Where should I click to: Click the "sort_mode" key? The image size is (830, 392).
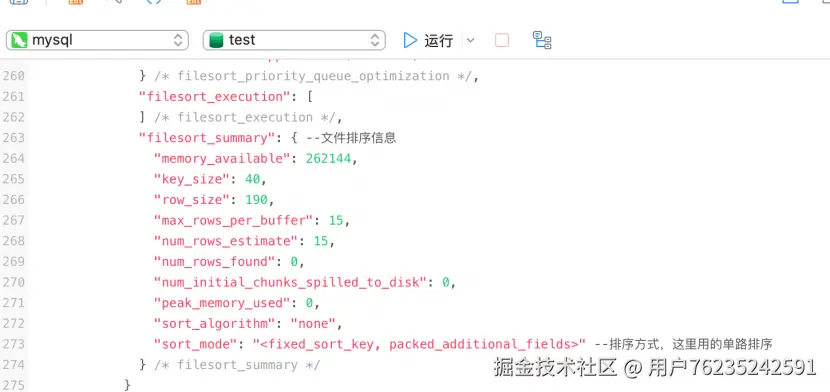[x=195, y=344]
